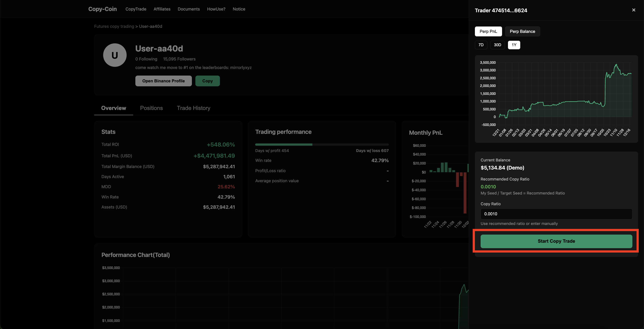Image resolution: width=644 pixels, height=329 pixels.
Task: Select the Perp Balance toggle
Action: (x=522, y=32)
